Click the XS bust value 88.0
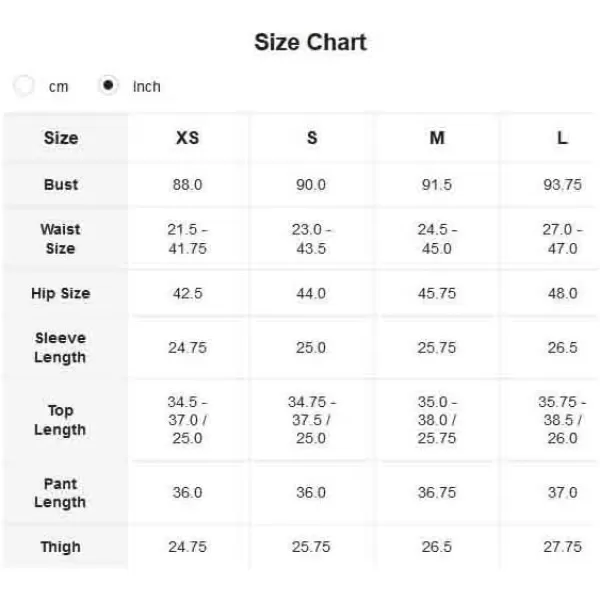 tap(188, 185)
